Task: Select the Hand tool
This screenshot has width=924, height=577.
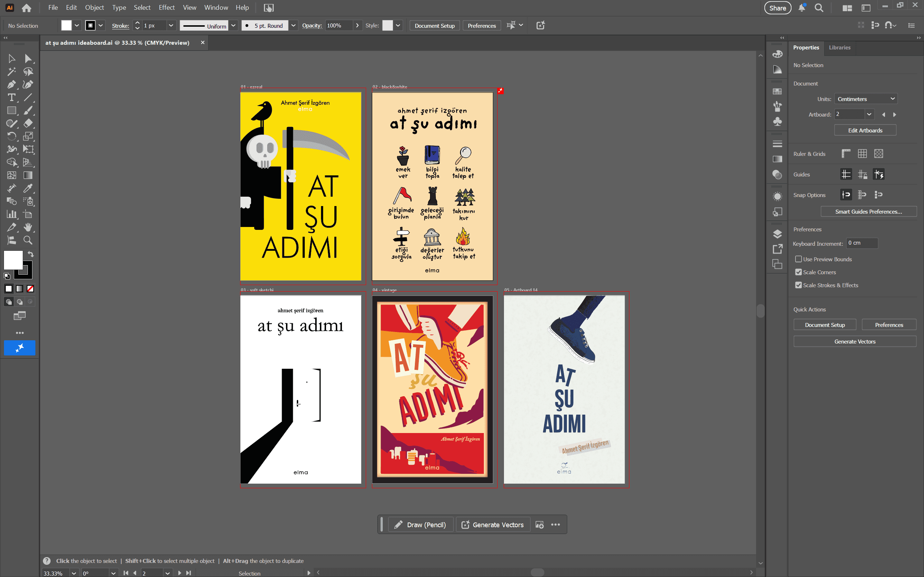Action: click(x=28, y=227)
